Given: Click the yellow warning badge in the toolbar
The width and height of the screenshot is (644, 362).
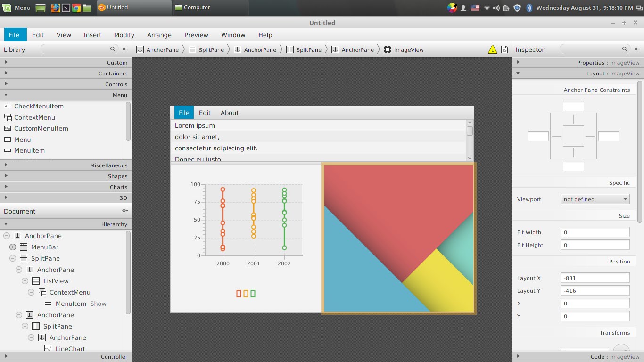Looking at the screenshot, I should tap(492, 49).
